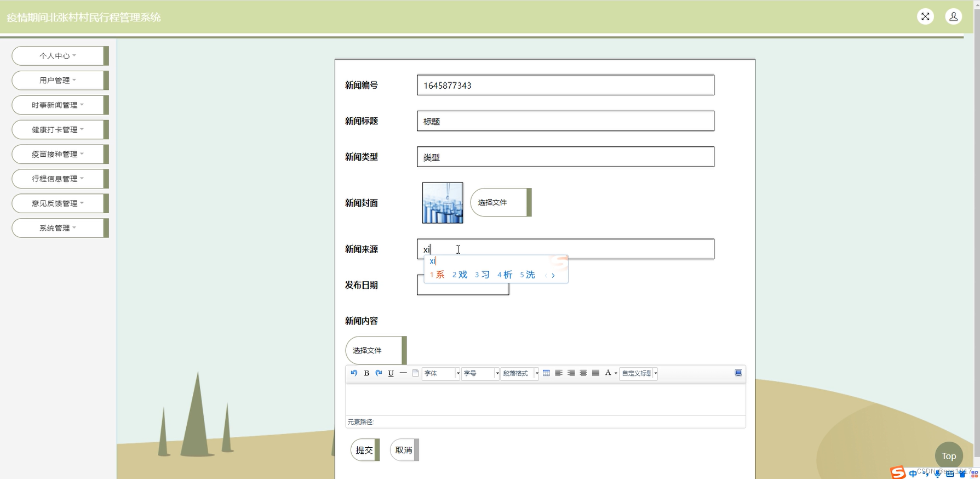Open the user profile icon in header

[x=954, y=16]
